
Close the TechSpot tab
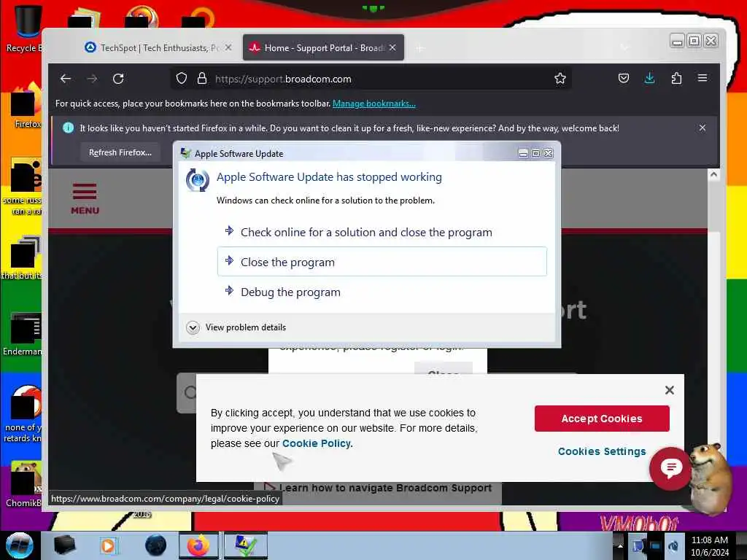click(228, 47)
